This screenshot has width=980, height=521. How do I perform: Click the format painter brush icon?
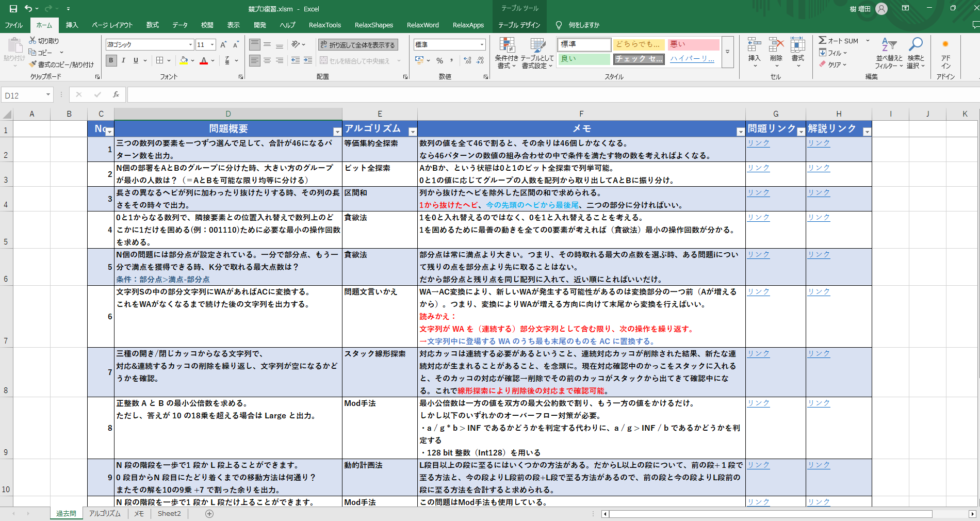click(x=33, y=64)
